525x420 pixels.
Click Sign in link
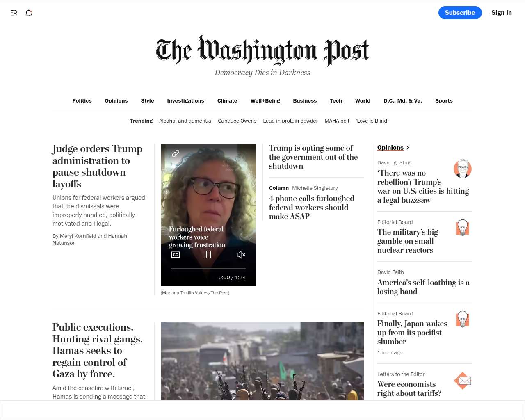pyautogui.click(x=502, y=13)
